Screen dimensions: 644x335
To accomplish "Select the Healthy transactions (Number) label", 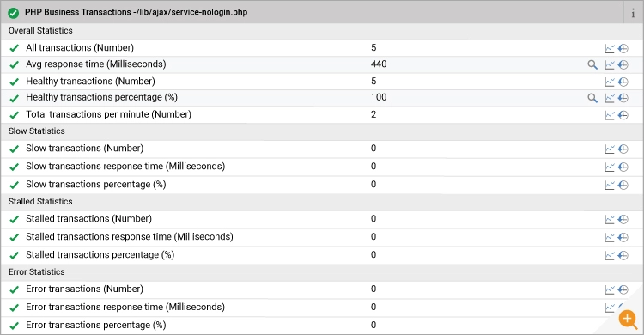I will pyautogui.click(x=90, y=82).
